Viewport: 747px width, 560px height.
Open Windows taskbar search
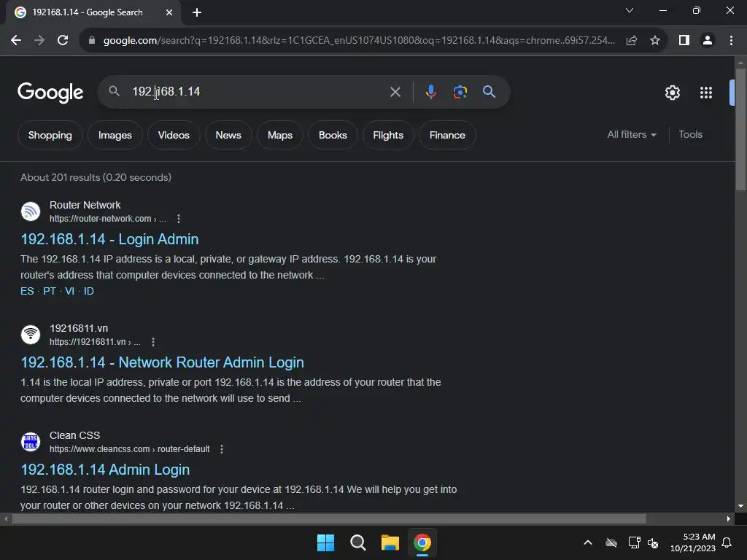357,542
